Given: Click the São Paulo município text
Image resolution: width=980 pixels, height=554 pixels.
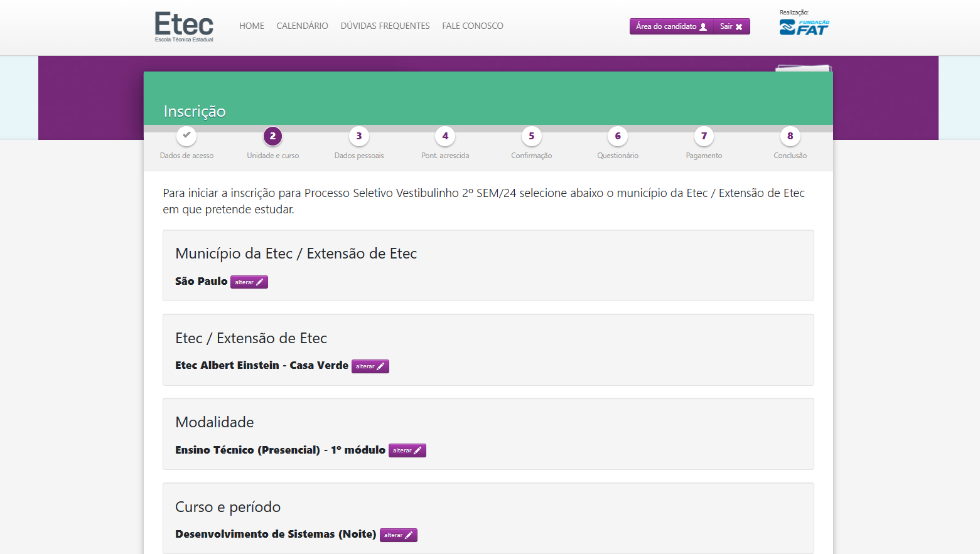Looking at the screenshot, I should click(201, 281).
